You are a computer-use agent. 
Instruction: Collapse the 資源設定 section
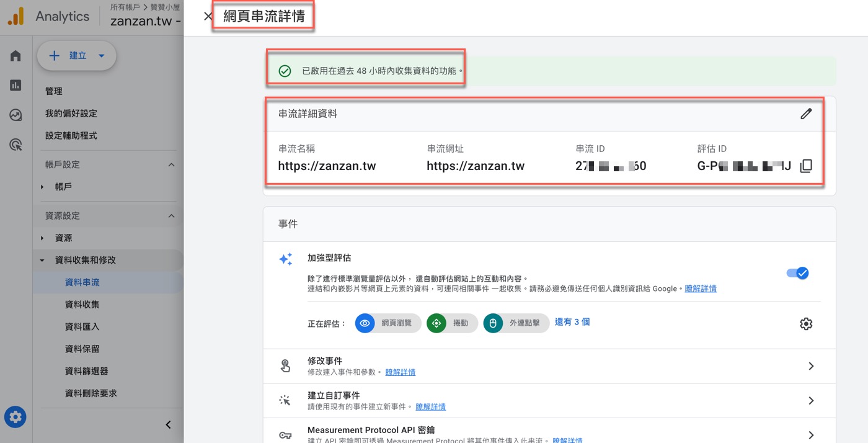tap(172, 216)
